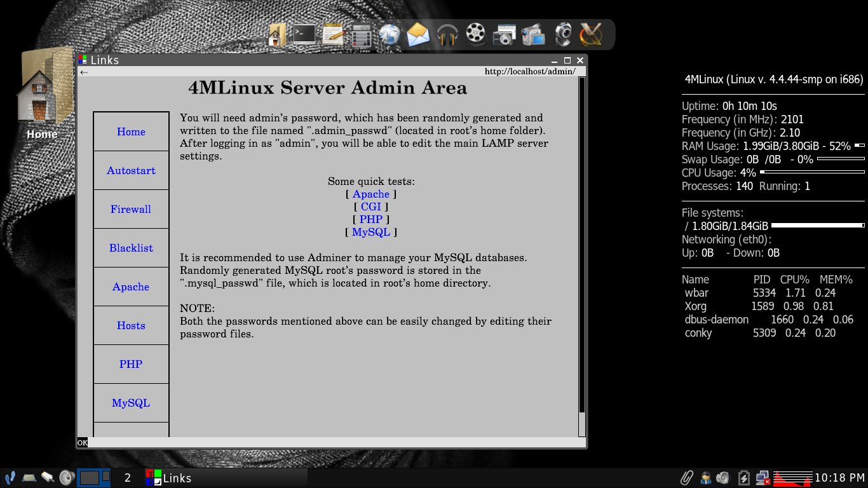Run the PHP quick test link
The width and height of the screenshot is (868, 488).
(x=371, y=219)
